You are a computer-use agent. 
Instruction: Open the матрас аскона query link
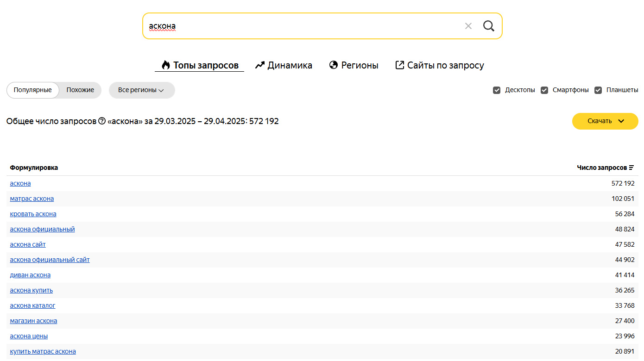coord(32,199)
